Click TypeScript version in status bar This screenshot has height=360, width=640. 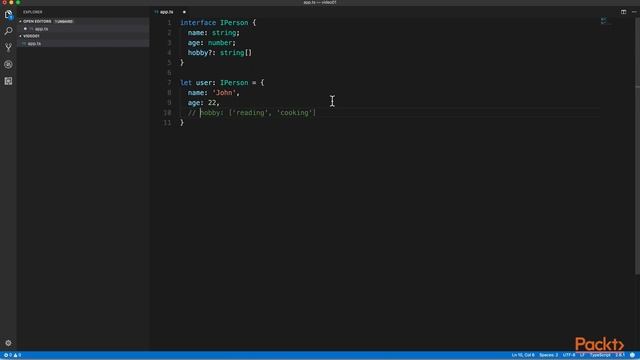tap(620, 355)
